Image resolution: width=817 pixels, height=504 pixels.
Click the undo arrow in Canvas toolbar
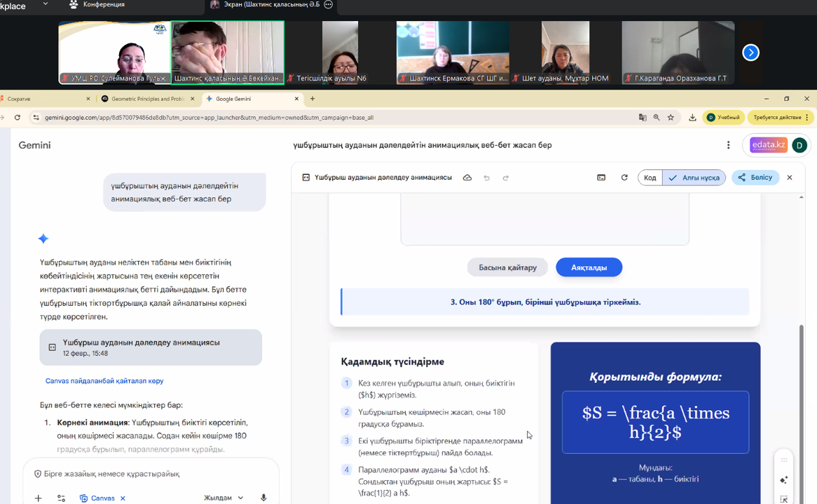click(486, 178)
